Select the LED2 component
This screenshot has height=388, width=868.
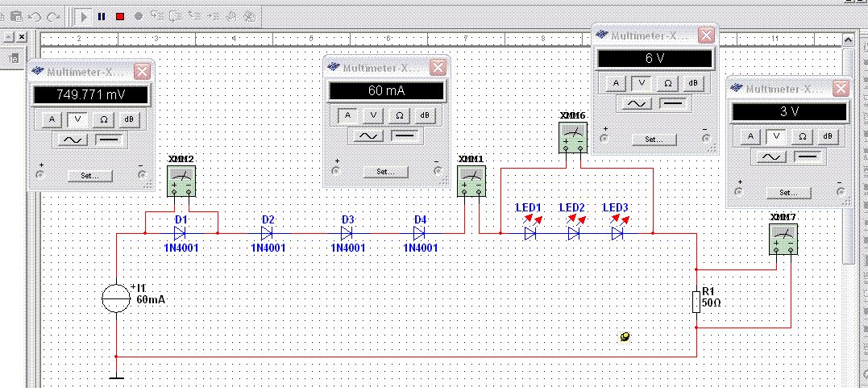coord(574,233)
